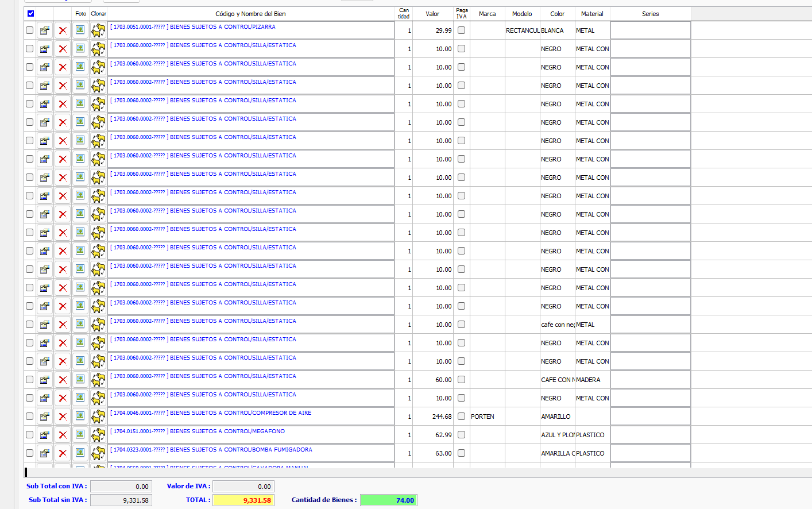Screen dimensions: 812x509
Task: Click the Valor column header
Action: point(432,14)
